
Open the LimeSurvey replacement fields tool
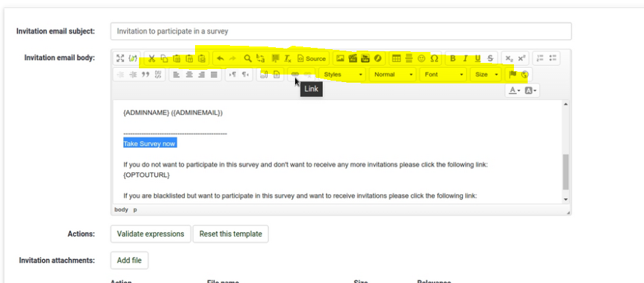point(133,58)
